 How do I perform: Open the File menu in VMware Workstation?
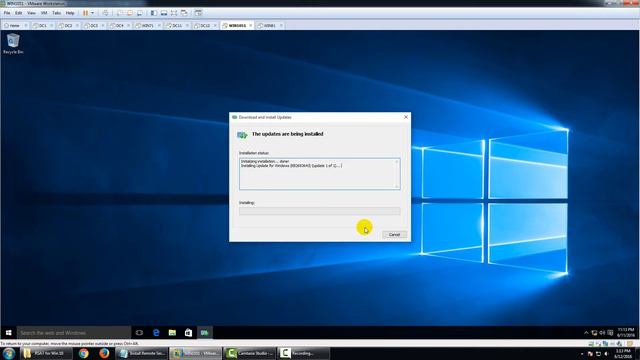(7, 13)
